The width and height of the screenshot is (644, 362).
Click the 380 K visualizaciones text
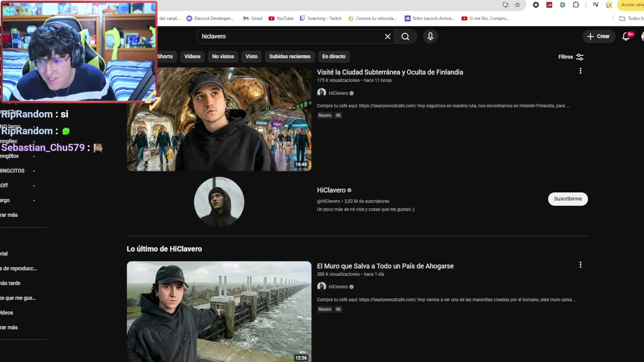click(x=338, y=274)
